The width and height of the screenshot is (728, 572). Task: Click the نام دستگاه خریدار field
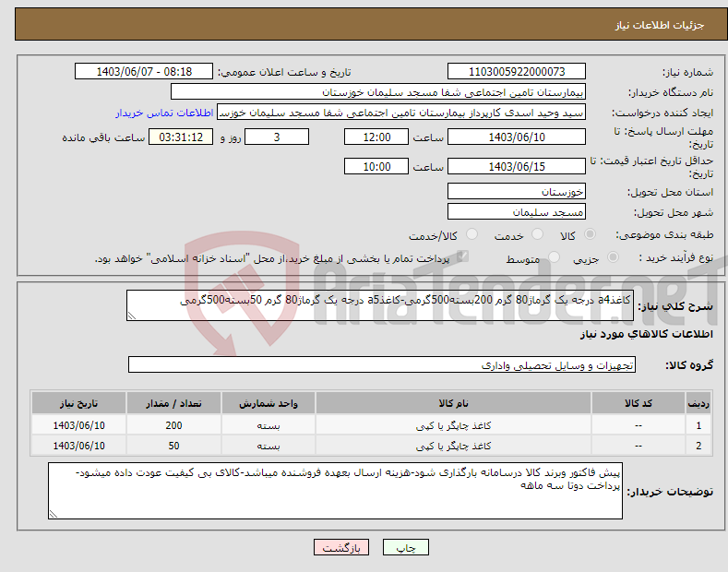coord(378,92)
